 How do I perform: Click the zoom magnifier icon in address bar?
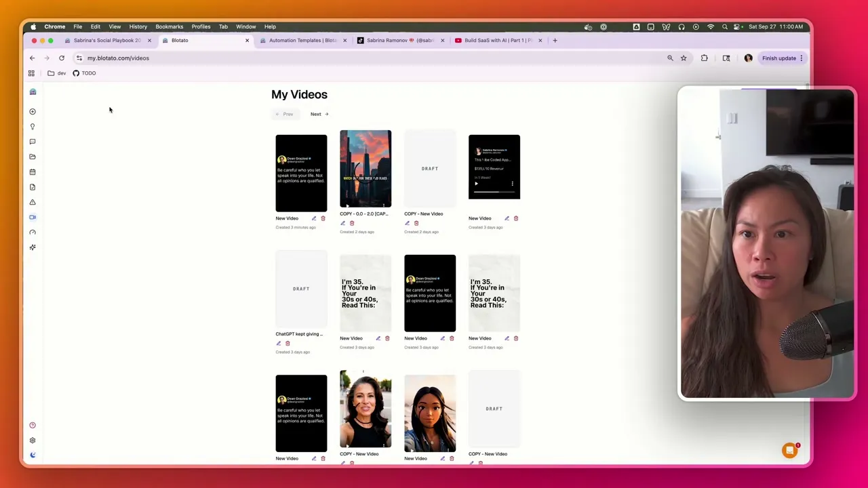pos(670,58)
